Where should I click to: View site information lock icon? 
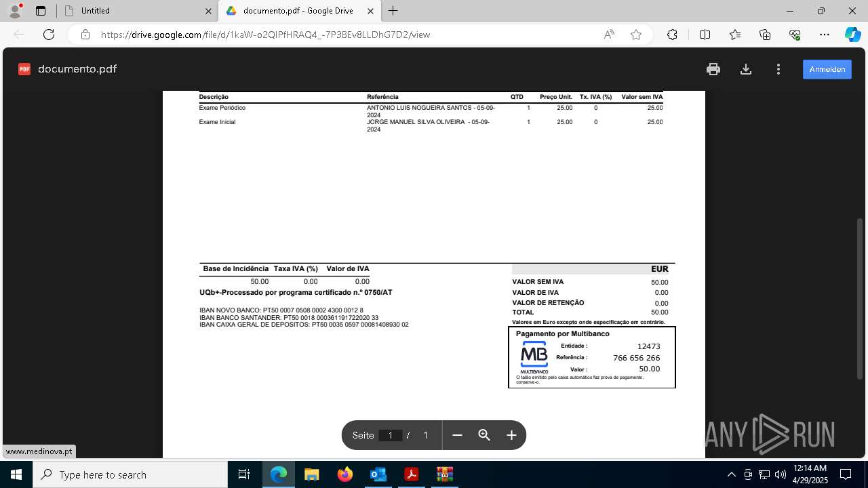point(85,35)
